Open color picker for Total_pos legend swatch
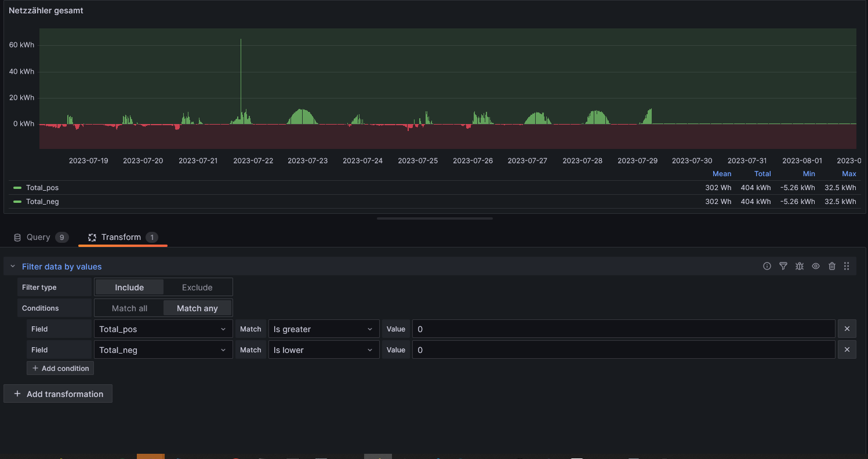This screenshot has width=868, height=459. (x=17, y=188)
